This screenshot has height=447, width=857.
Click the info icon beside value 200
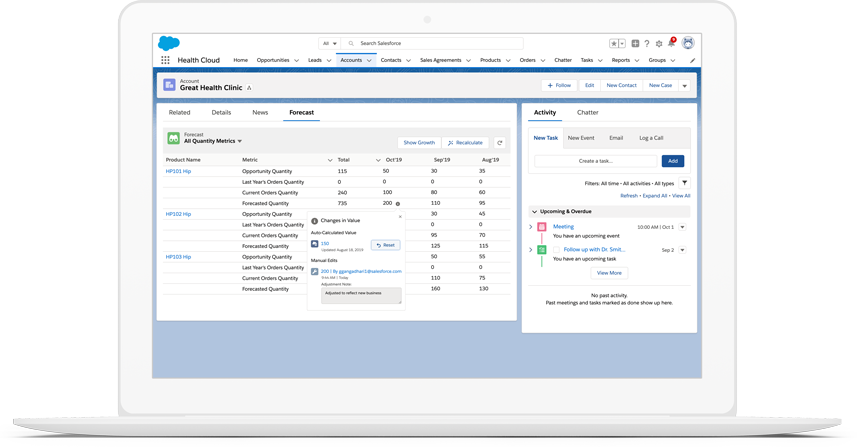coord(398,203)
